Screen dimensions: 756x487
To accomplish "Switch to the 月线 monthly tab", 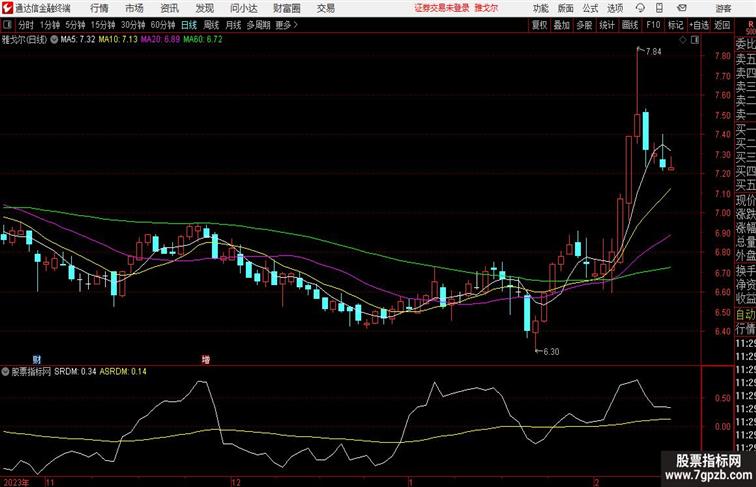I will point(233,25).
